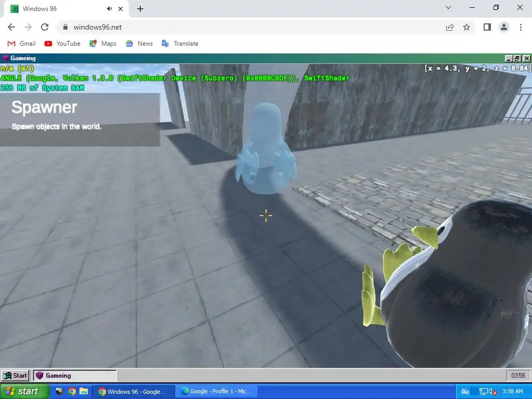Image resolution: width=532 pixels, height=399 pixels.
Task: Go back in Chrome browser
Action: tap(11, 27)
